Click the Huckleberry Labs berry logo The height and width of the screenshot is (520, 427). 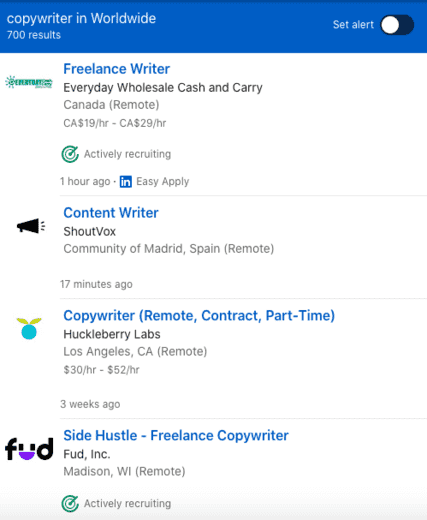(29, 328)
